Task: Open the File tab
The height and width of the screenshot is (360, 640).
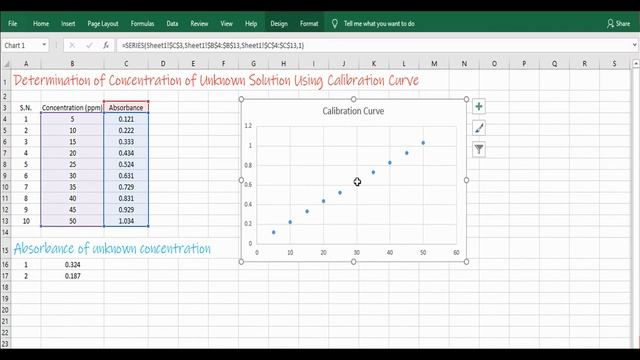Action: (13, 24)
